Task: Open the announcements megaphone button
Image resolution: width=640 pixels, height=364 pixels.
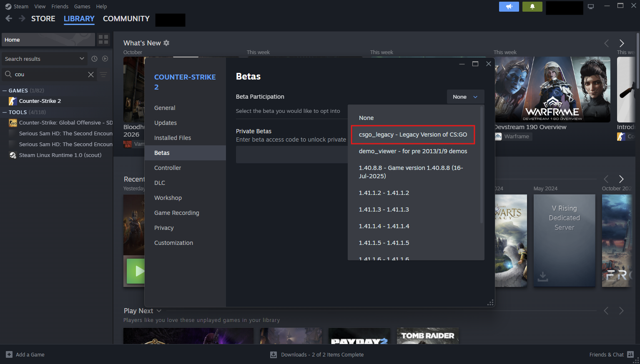Action: point(509,7)
